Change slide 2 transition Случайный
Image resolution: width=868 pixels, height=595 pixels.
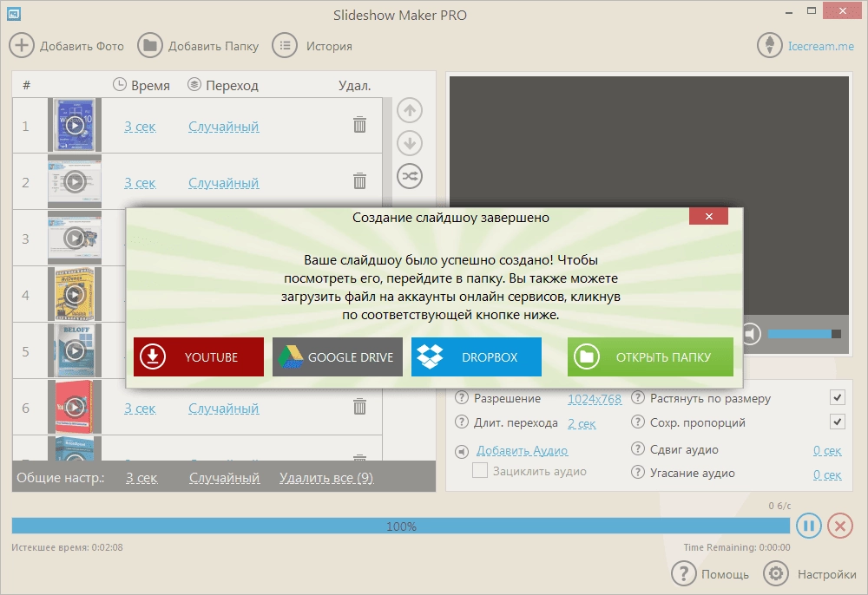click(224, 183)
